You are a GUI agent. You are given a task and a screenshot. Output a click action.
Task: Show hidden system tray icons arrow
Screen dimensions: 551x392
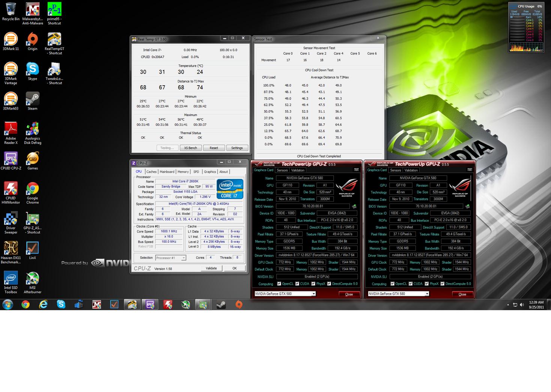(508, 305)
